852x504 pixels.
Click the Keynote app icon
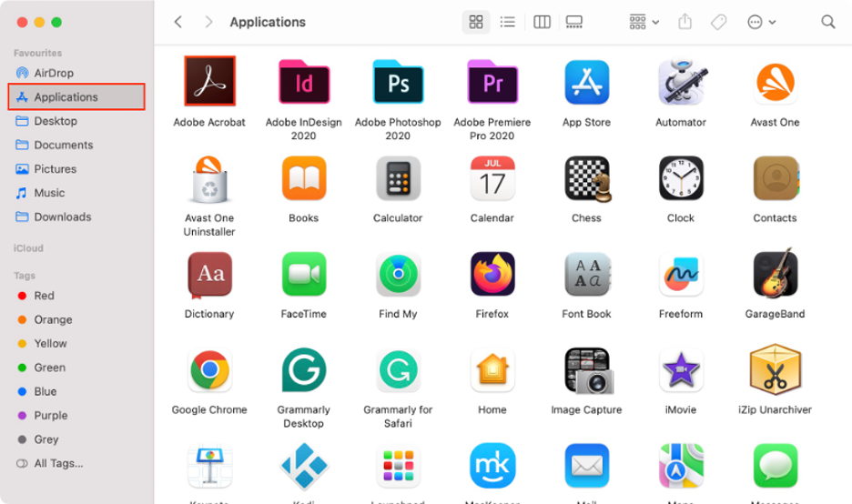coord(209,466)
